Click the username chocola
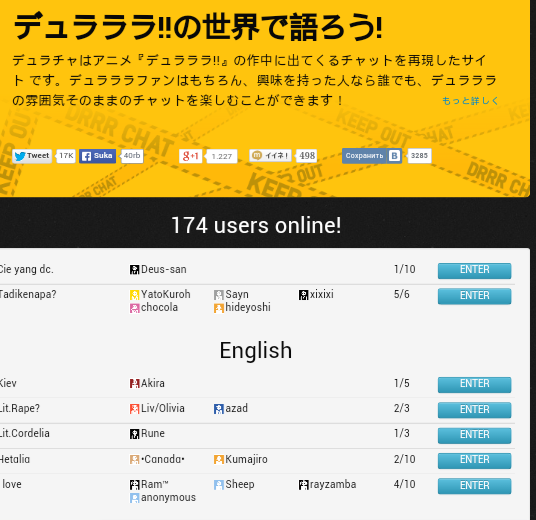The width and height of the screenshot is (536, 520). 159,307
